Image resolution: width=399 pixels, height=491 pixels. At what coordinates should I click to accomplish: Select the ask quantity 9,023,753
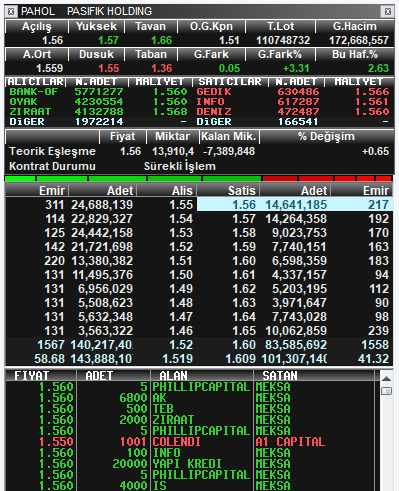tap(299, 233)
